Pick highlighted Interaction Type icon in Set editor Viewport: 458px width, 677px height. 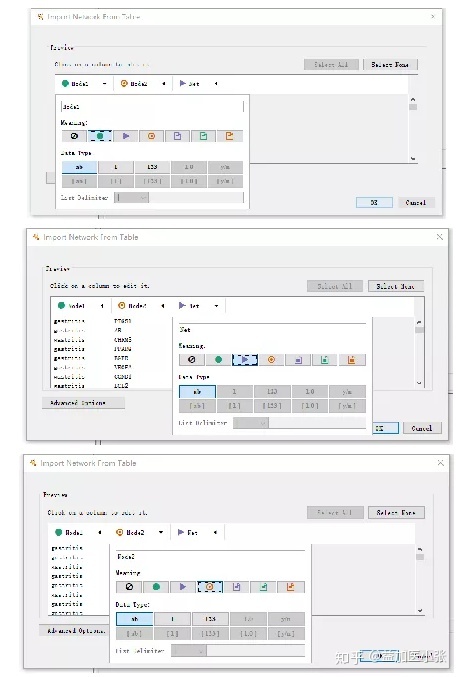click(x=245, y=359)
